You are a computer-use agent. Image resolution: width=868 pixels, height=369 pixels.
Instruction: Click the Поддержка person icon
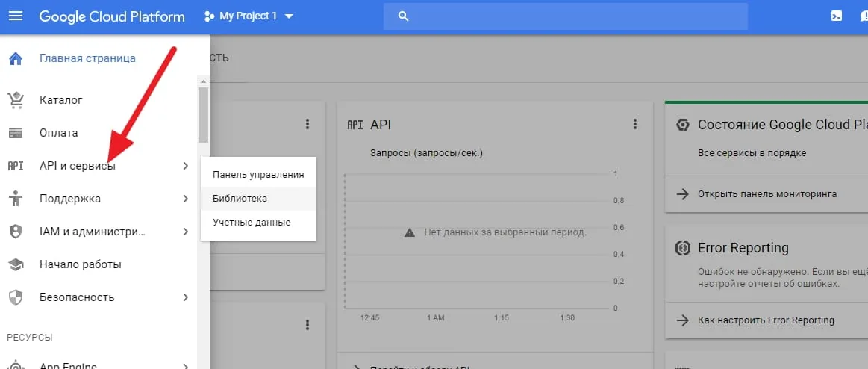click(16, 199)
